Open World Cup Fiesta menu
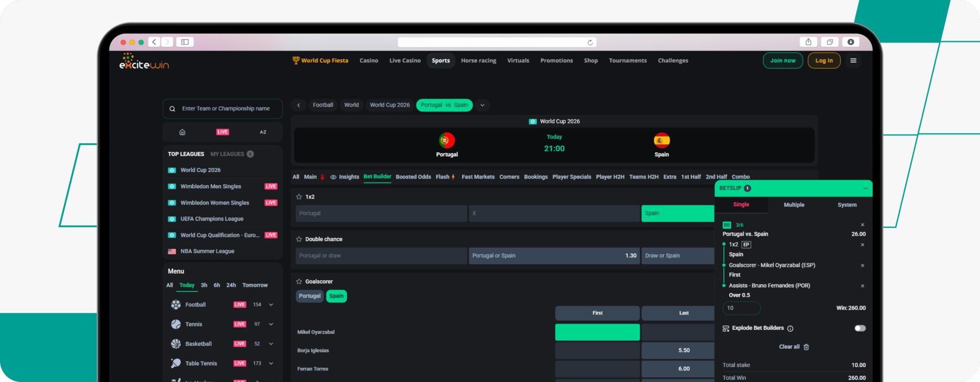 click(x=320, y=60)
